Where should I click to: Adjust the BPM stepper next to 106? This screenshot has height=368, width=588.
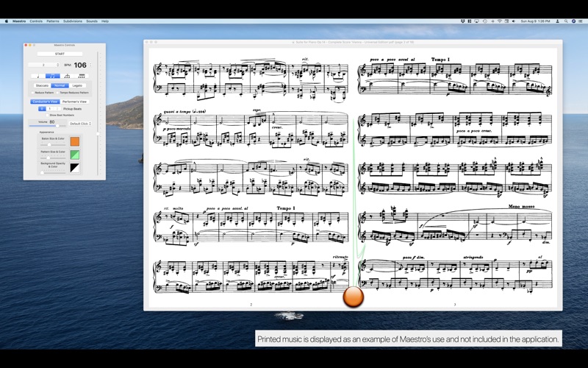pyautogui.click(x=90, y=65)
